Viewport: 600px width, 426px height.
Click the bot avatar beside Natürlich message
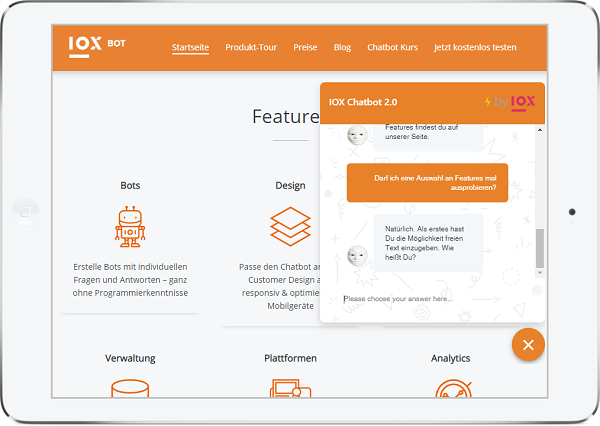pyautogui.click(x=357, y=255)
